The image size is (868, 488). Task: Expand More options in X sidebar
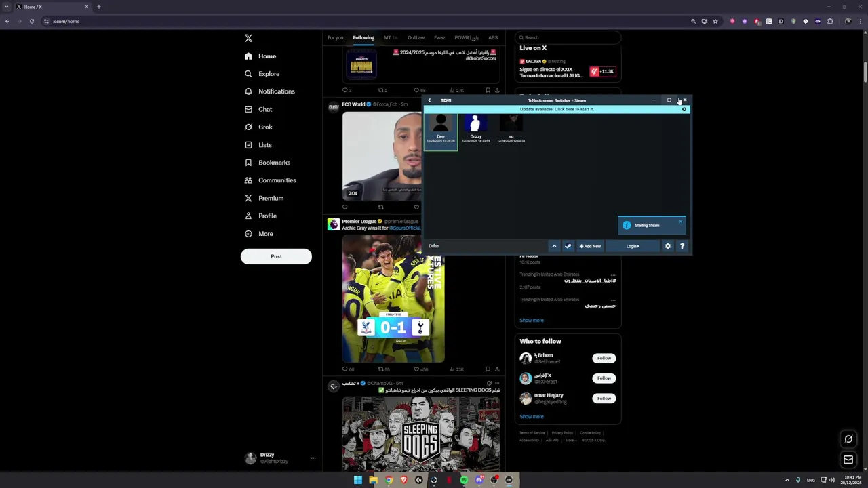coord(259,234)
